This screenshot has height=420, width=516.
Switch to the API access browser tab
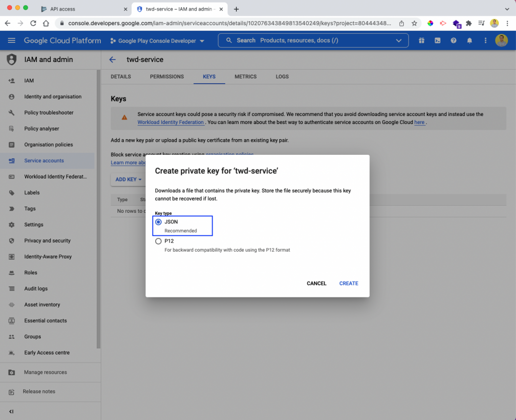(x=84, y=9)
